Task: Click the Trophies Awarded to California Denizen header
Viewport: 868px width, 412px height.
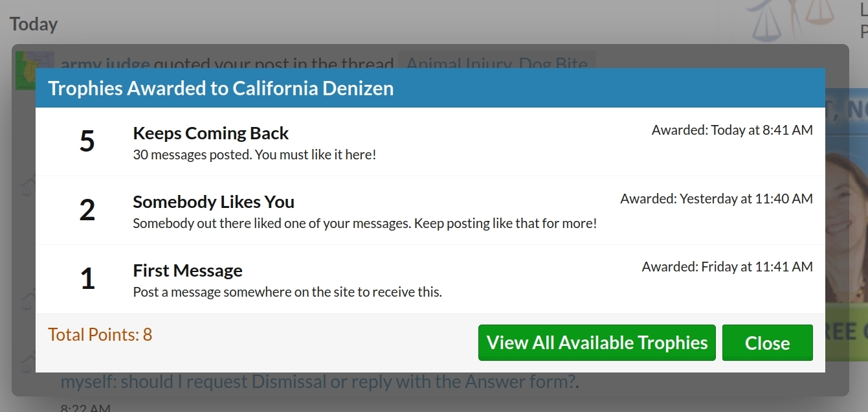Action: (x=221, y=88)
